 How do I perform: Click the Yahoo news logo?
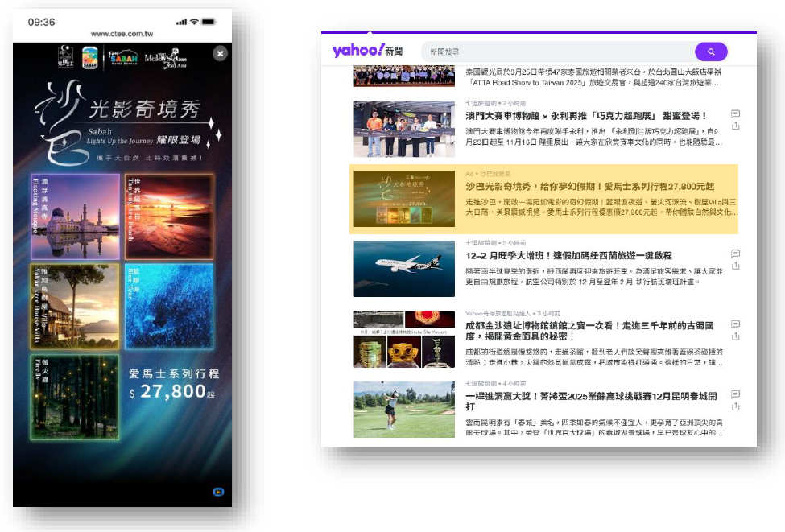pos(368,51)
